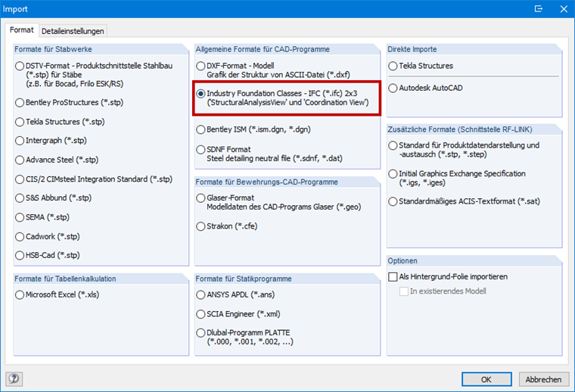575x392 pixels.
Task: Pick ANSYS APDL (*.ans) format
Action: [200, 294]
